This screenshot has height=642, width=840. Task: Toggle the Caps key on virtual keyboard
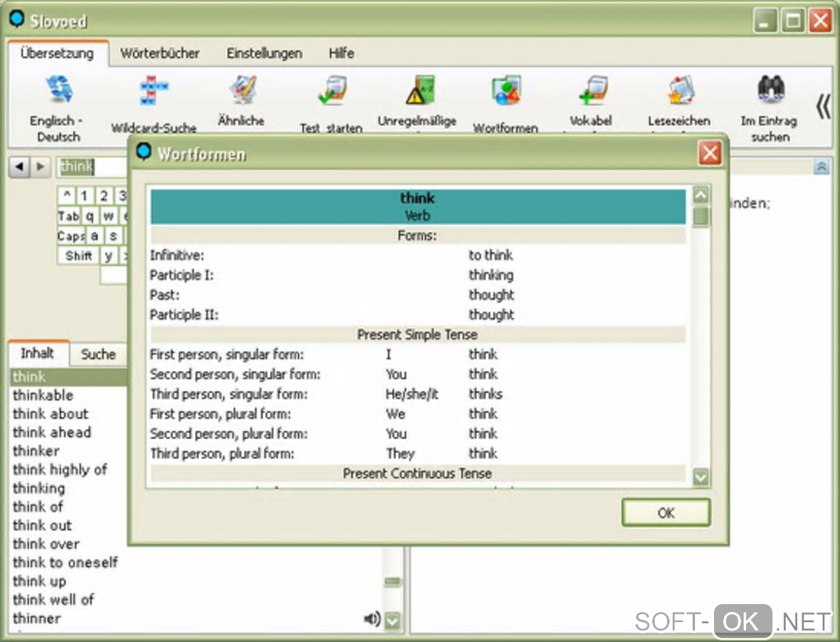(70, 236)
